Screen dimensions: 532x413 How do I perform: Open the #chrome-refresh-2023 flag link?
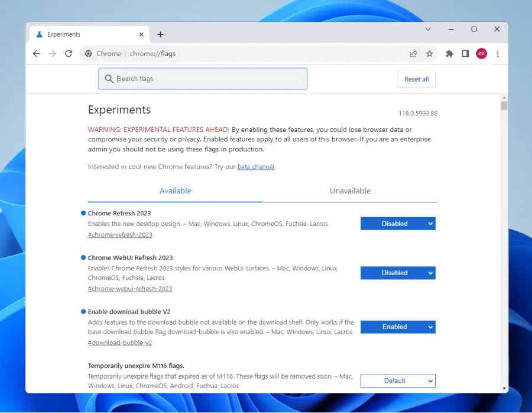(x=120, y=234)
